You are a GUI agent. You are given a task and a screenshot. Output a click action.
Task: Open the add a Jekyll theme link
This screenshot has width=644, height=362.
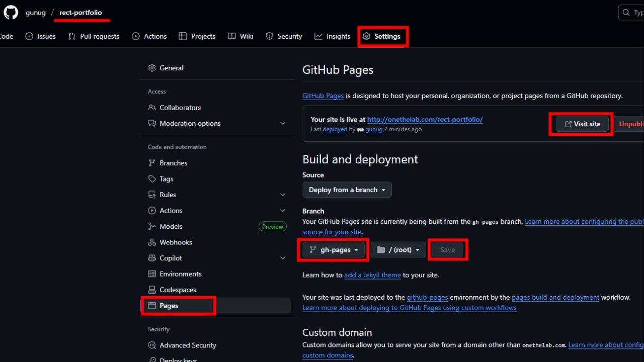(372, 275)
